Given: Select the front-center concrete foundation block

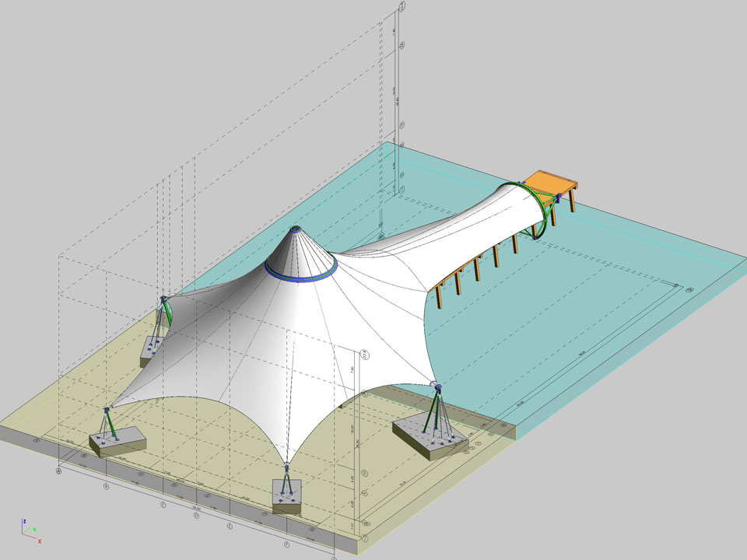Looking at the screenshot, I should tap(286, 496).
